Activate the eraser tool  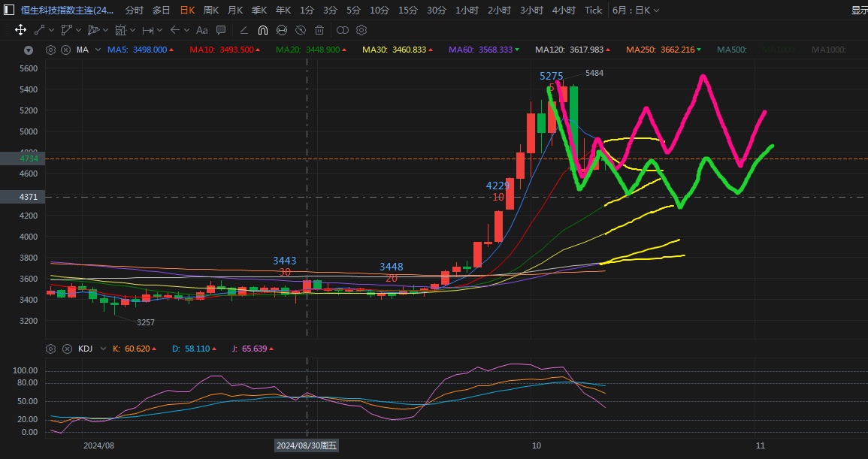pos(243,30)
